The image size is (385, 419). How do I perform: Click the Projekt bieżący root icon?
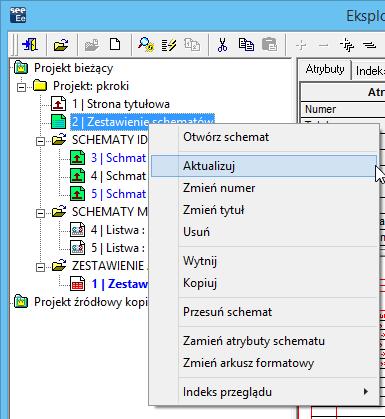click(x=21, y=68)
